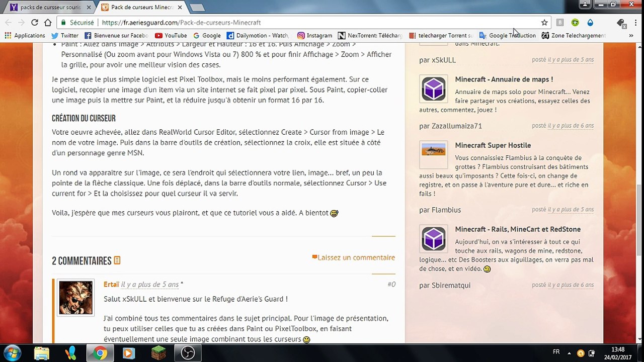This screenshot has width=644, height=362.
Task: Open the YouTube bookmark
Action: point(171,36)
